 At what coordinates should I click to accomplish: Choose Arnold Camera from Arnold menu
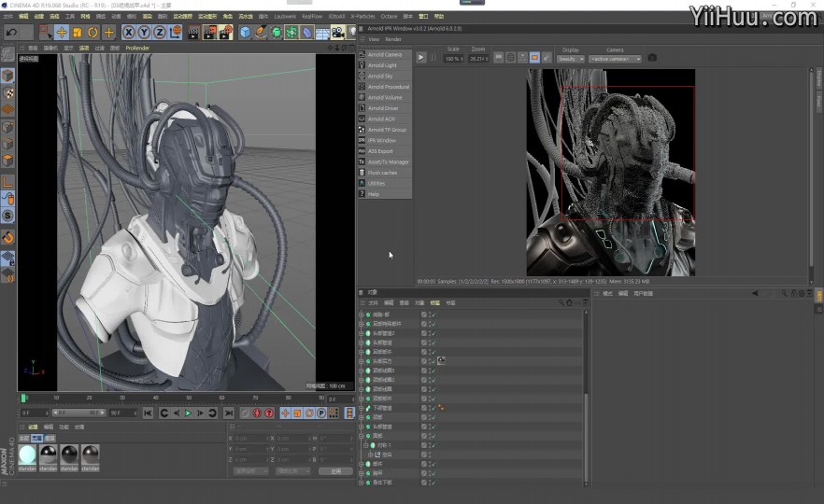pos(385,54)
